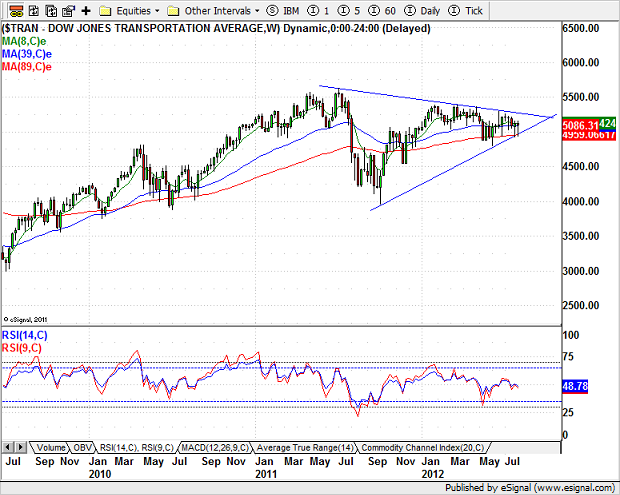This screenshot has height=495, width=620.
Task: Select the IBM symbol shortcut
Action: 283,11
